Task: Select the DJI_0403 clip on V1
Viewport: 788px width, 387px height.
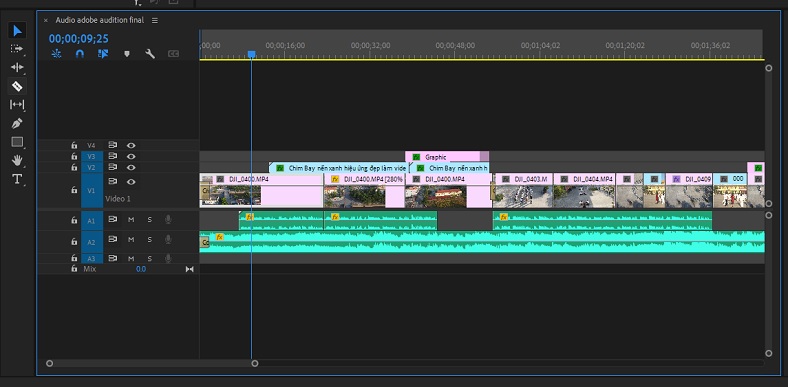Action: (x=523, y=190)
